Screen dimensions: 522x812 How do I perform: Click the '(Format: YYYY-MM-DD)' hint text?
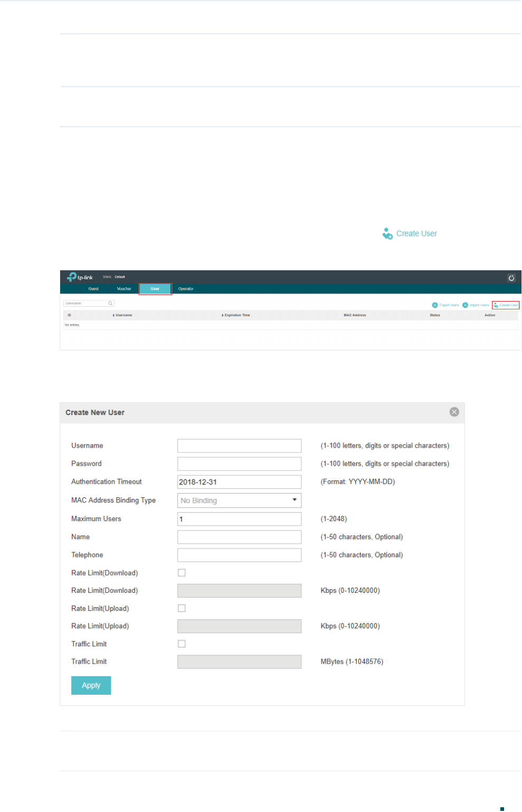[358, 481]
